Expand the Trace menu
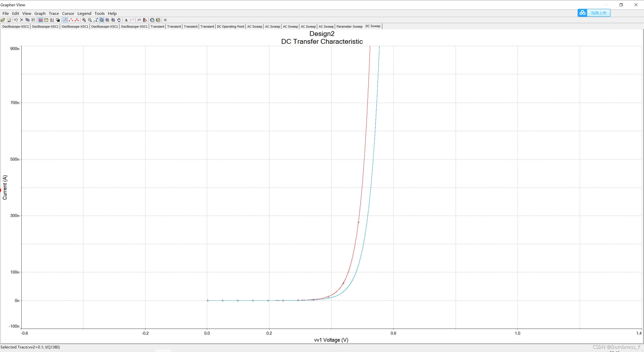The width and height of the screenshot is (644, 352). coord(54,14)
